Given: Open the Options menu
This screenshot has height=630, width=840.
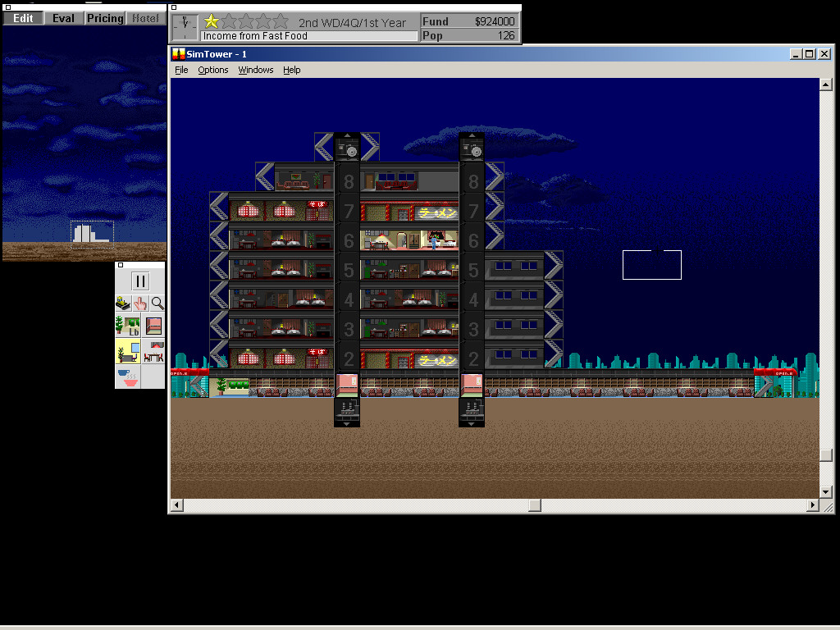Looking at the screenshot, I should coord(212,70).
